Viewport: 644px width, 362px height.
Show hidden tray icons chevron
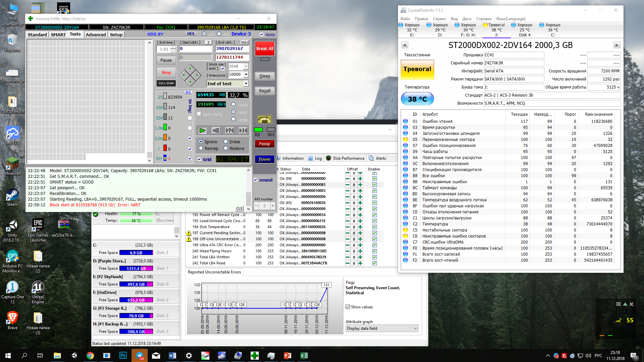[x=548, y=356]
